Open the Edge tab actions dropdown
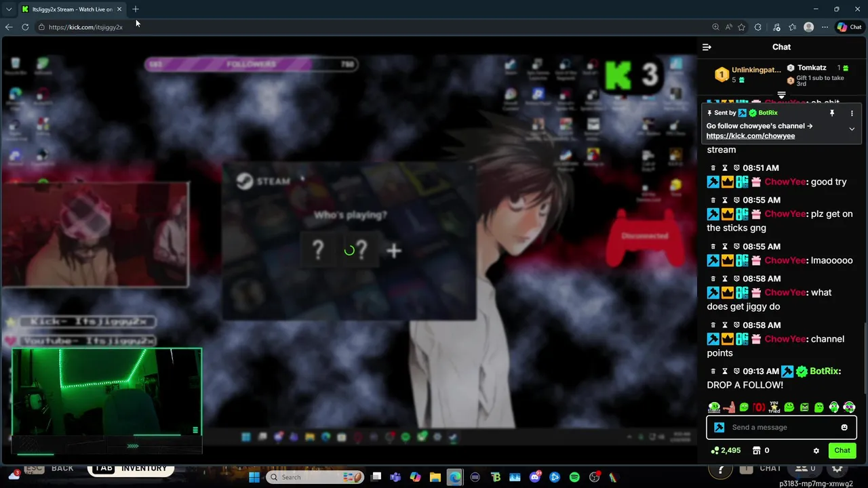Screen dimensions: 868x488 (x=9, y=9)
